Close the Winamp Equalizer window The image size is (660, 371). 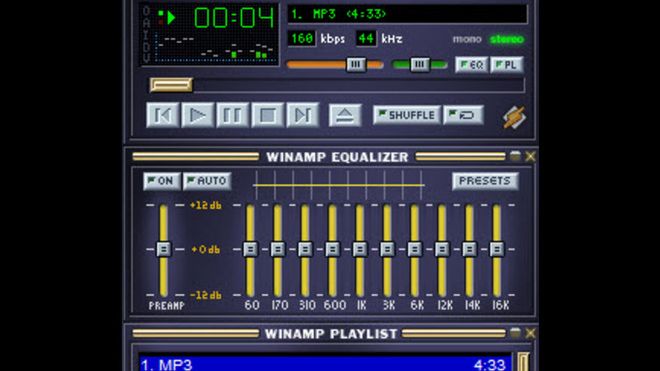tap(530, 156)
